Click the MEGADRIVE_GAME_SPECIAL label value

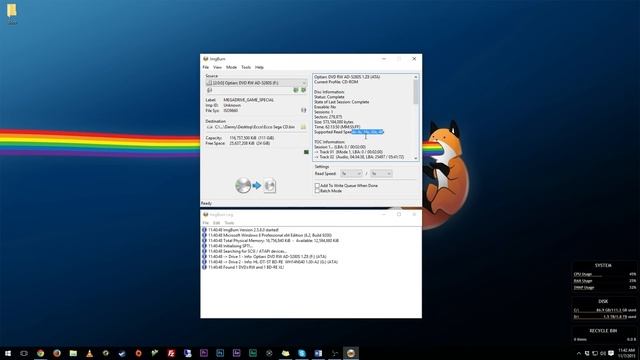(x=249, y=100)
